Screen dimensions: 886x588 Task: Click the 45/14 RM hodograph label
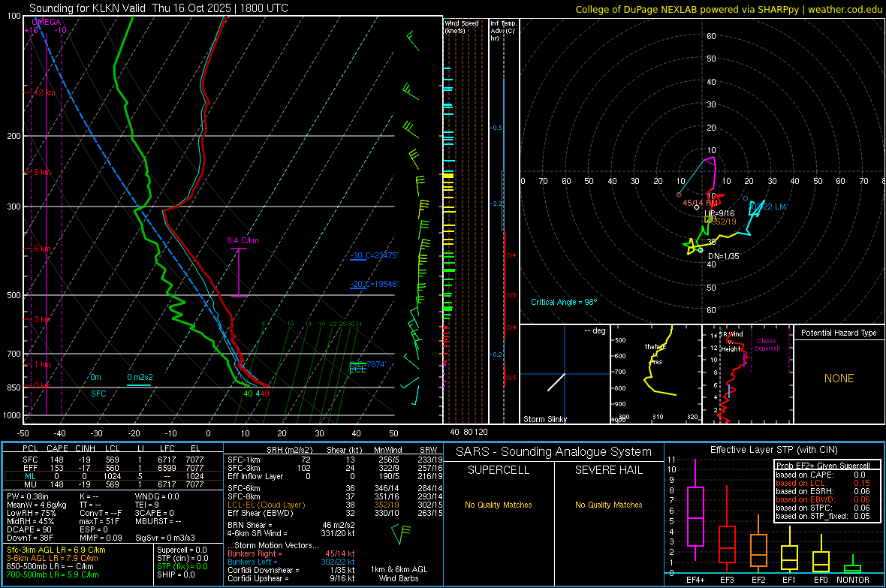click(700, 203)
